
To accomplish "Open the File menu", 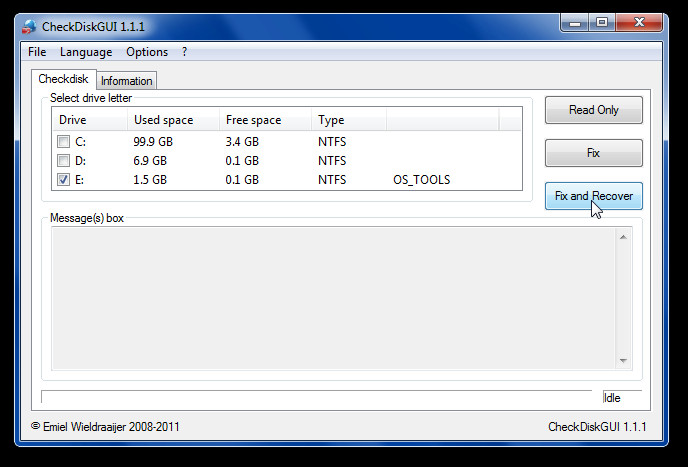I will tap(37, 52).
